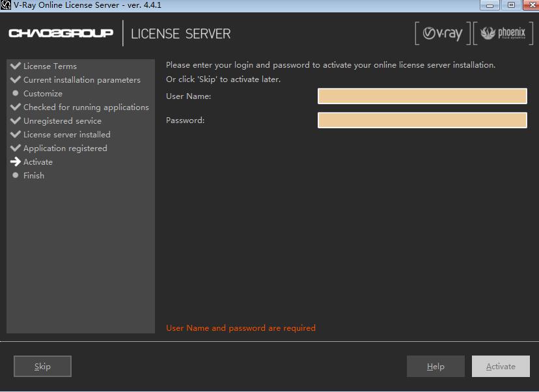539x392 pixels.
Task: Click the 'Or click Skip to activate later' text
Action: [223, 79]
